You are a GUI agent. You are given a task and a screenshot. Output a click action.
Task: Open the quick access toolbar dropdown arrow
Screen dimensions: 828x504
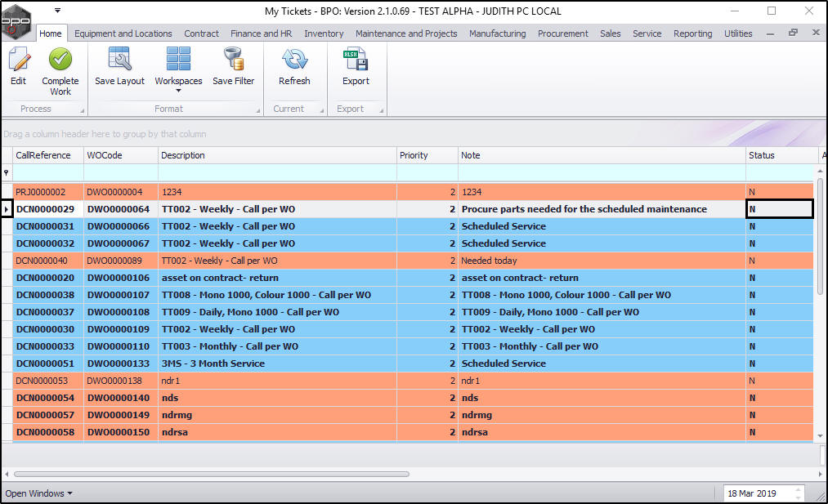57,11
